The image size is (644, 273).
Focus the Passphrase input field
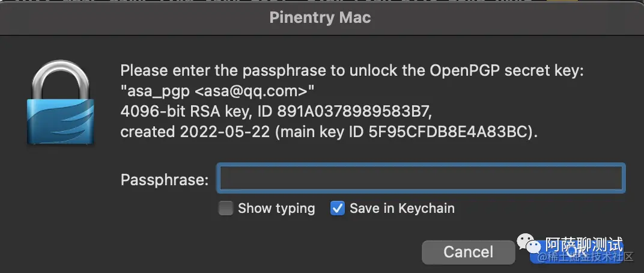tap(421, 178)
